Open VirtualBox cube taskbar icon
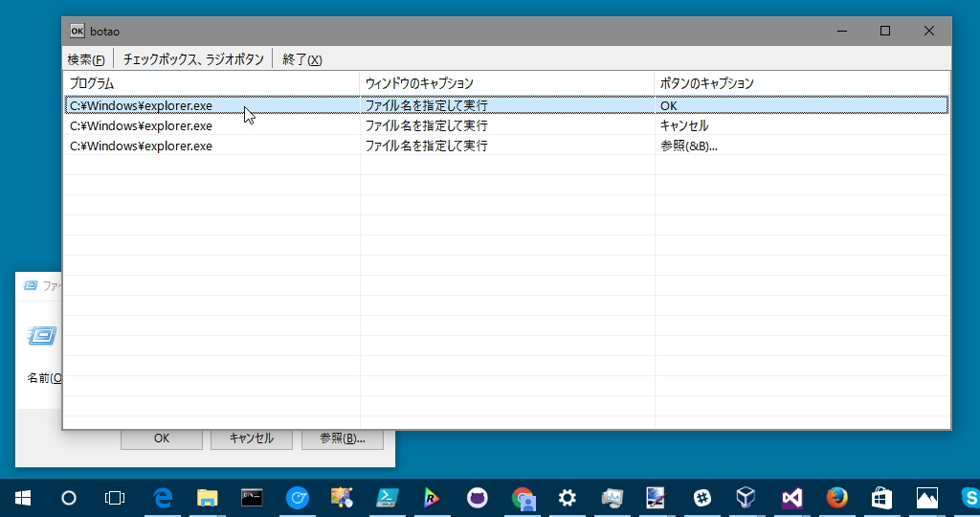Viewport: 980px width, 517px height. [746, 498]
